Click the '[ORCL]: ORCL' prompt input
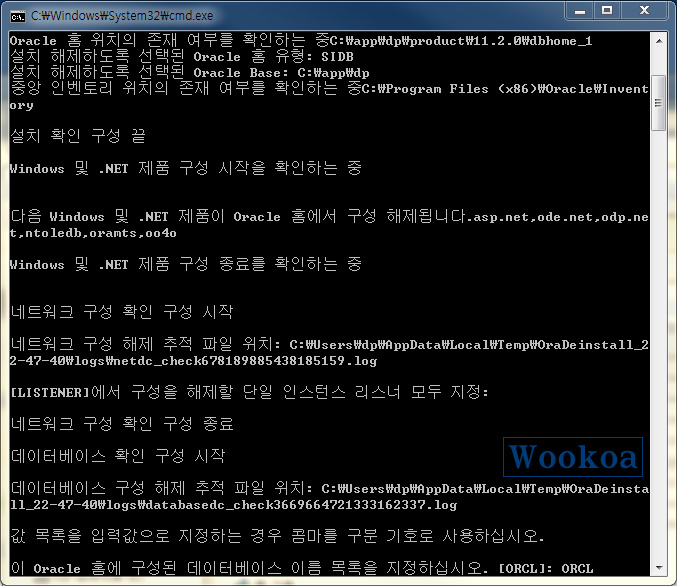The height and width of the screenshot is (586, 677). 546,568
